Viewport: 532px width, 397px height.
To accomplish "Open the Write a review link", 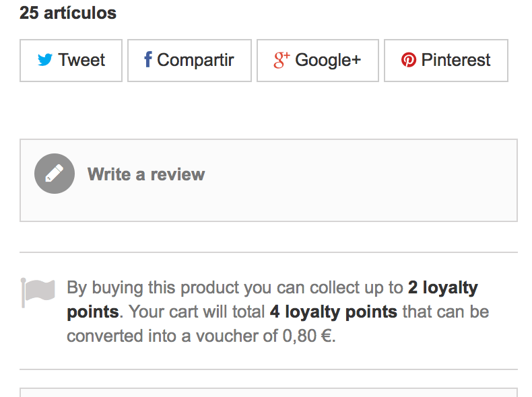I will (x=146, y=174).
